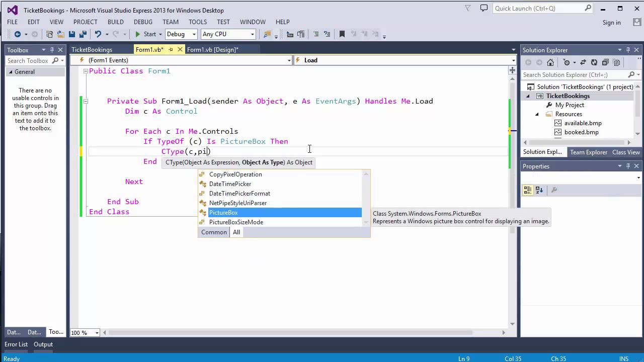Click the Navigate Backward toolbar icon
The image size is (644, 362).
click(x=18, y=34)
